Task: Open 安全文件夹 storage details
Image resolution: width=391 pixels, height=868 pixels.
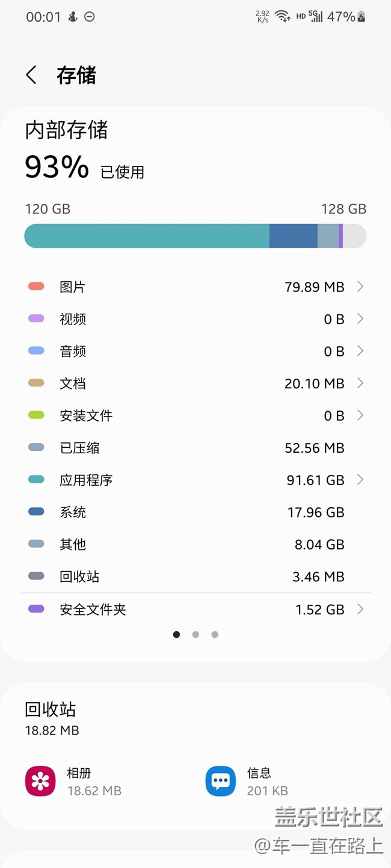Action: pos(195,610)
